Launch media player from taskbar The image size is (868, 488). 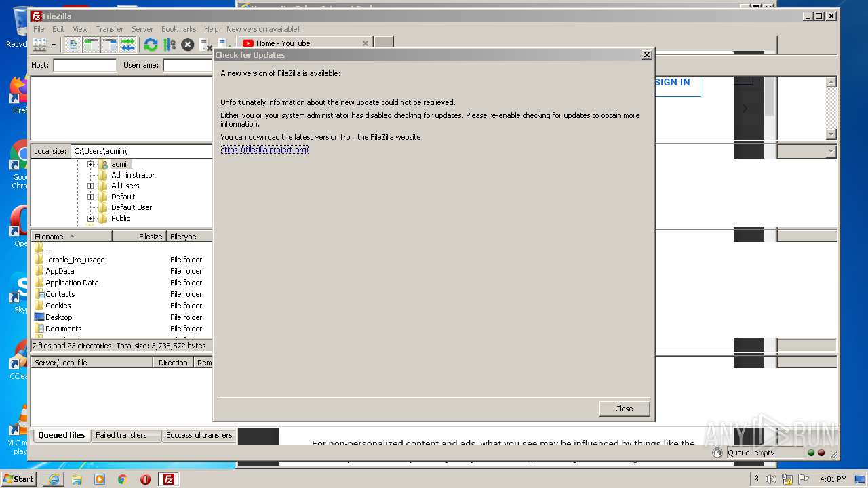click(x=100, y=479)
